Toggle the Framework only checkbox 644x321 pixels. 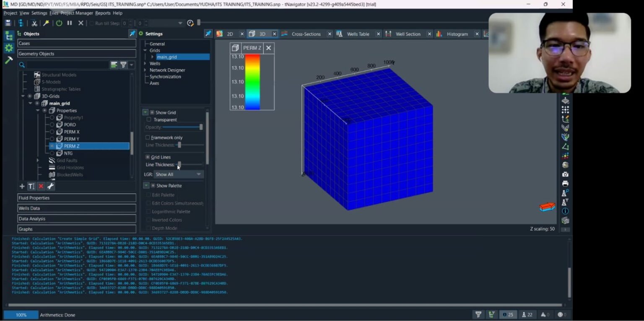pyautogui.click(x=148, y=137)
